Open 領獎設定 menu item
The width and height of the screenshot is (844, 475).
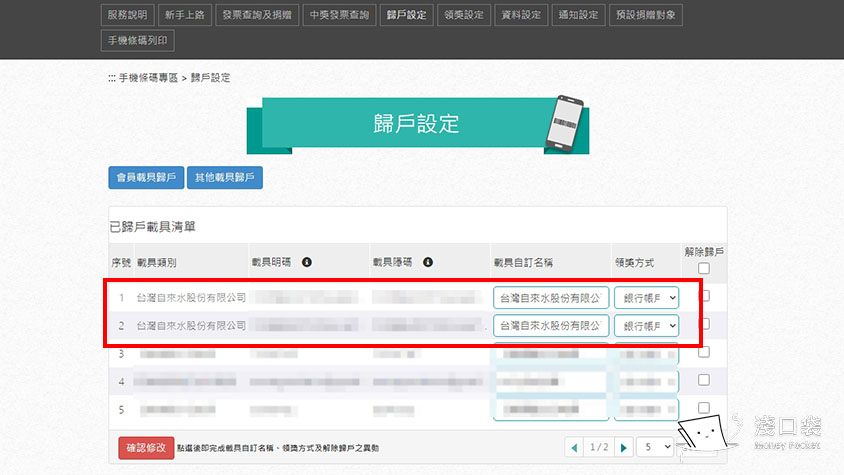pyautogui.click(x=464, y=15)
